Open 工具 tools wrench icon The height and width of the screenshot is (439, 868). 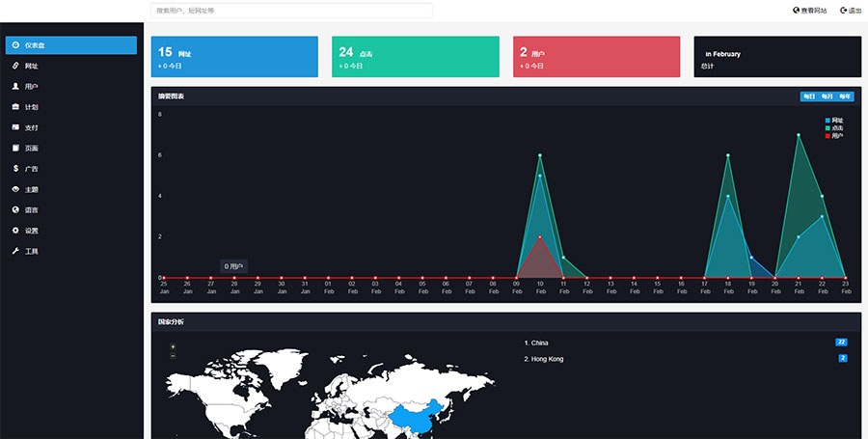15,251
